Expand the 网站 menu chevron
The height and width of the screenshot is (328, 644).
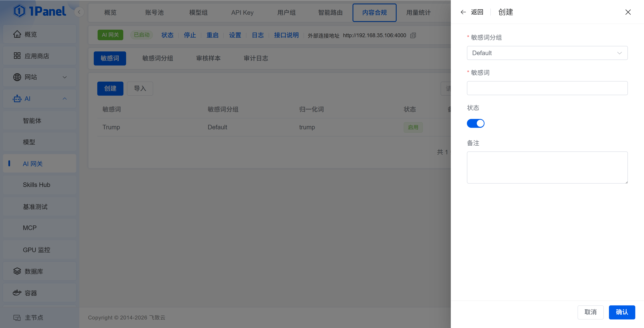click(65, 77)
